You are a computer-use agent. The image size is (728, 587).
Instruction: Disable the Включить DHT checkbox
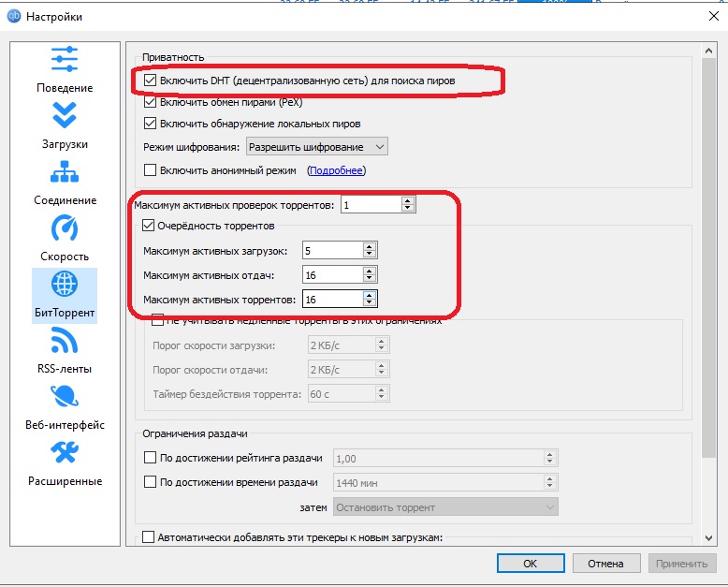[151, 81]
